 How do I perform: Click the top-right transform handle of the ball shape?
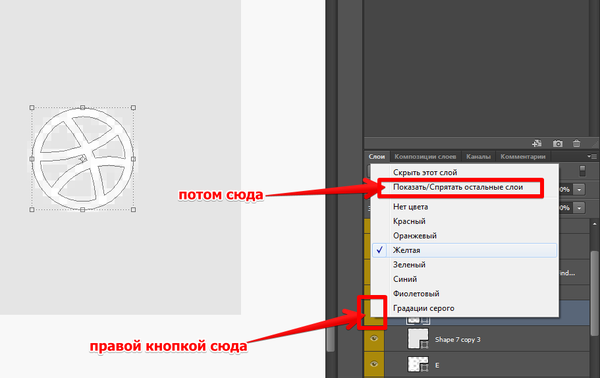pyautogui.click(x=134, y=108)
